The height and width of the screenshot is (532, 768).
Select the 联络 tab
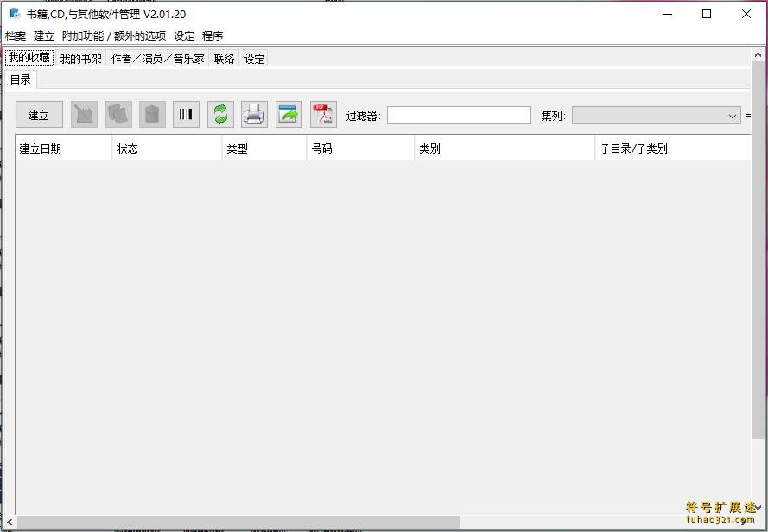pos(224,59)
